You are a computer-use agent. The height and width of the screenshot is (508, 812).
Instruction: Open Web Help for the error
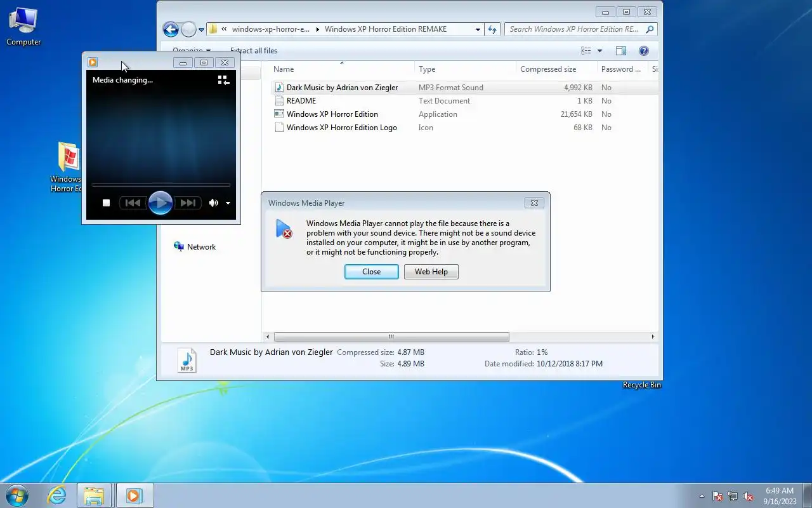pos(431,272)
